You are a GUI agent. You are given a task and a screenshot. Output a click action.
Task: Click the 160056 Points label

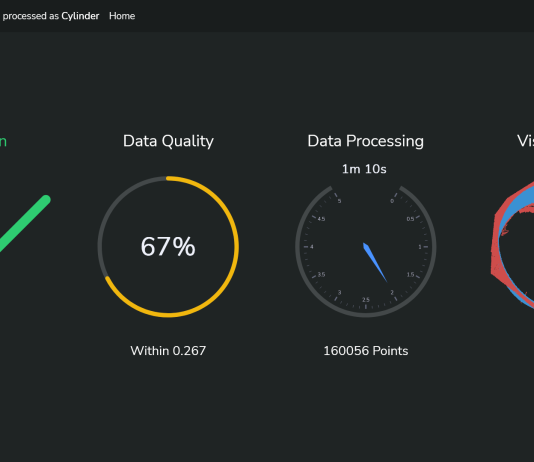click(x=365, y=351)
